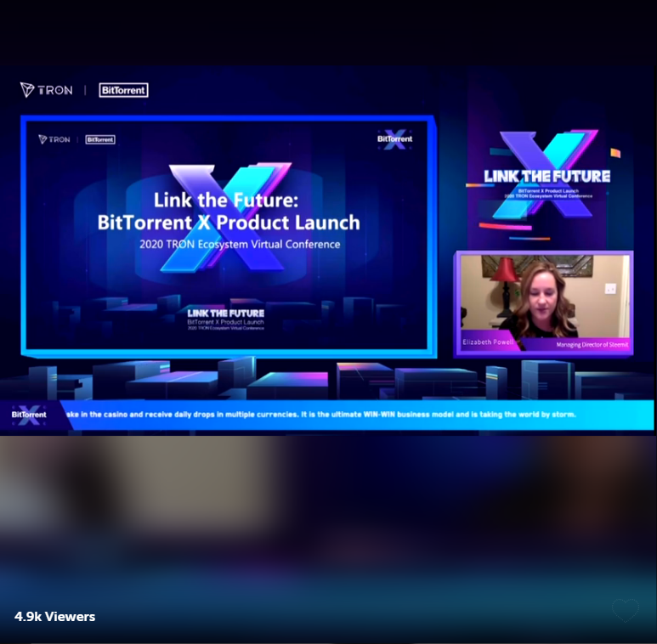The width and height of the screenshot is (657, 644).
Task: Click the large TRON logo above the slide
Action: click(x=47, y=90)
